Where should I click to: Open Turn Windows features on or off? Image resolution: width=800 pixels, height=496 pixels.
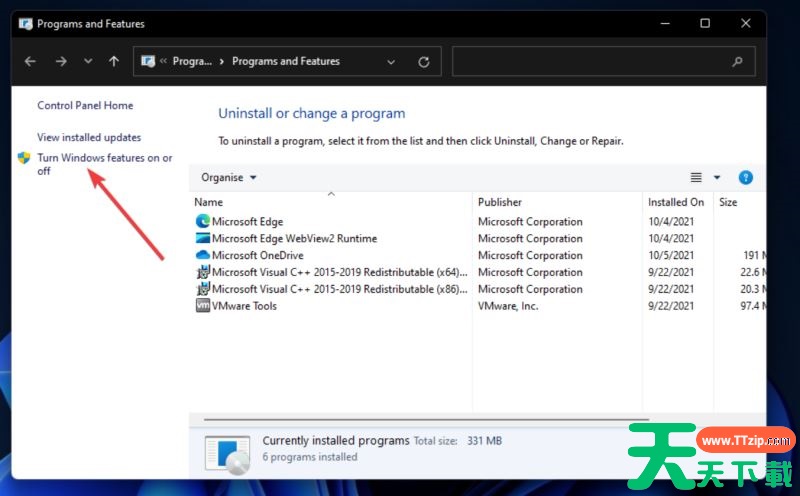coord(105,164)
